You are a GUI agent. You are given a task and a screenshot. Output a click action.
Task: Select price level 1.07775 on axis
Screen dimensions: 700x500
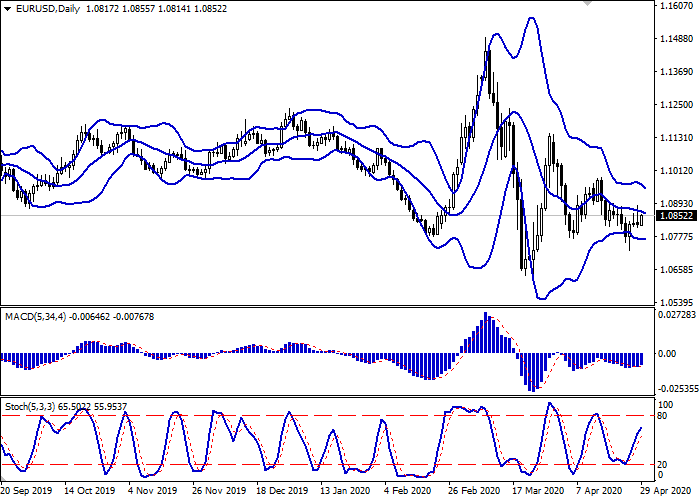[677, 237]
